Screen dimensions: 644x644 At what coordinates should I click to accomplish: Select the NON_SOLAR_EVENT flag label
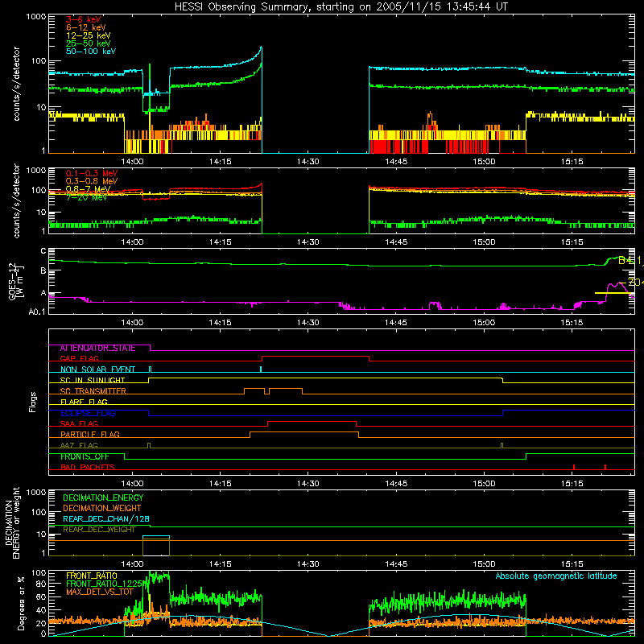97,369
